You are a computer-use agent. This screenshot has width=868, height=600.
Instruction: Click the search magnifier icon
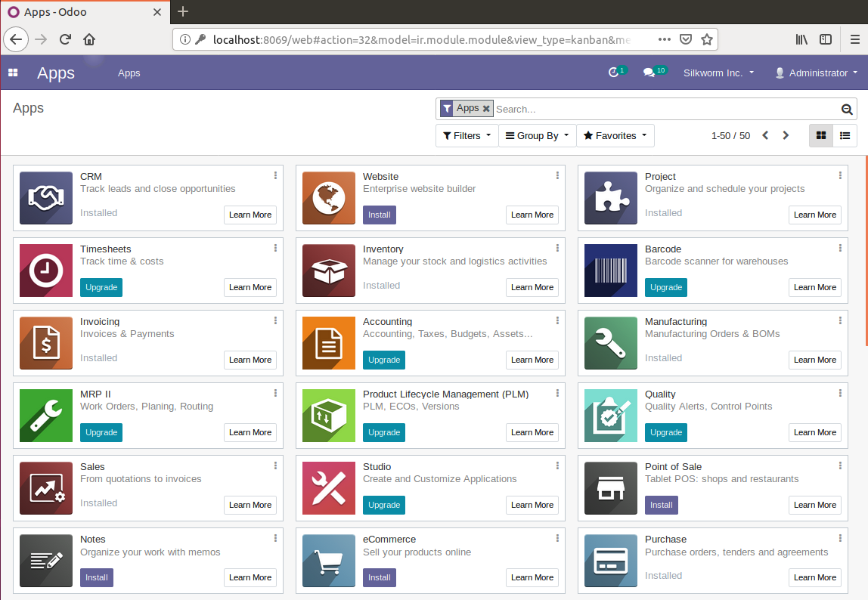click(847, 109)
